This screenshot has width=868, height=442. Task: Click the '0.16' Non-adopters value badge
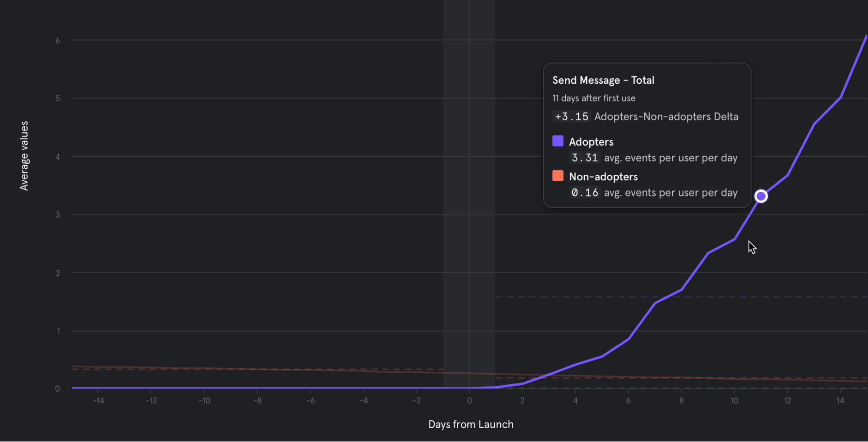coord(584,192)
